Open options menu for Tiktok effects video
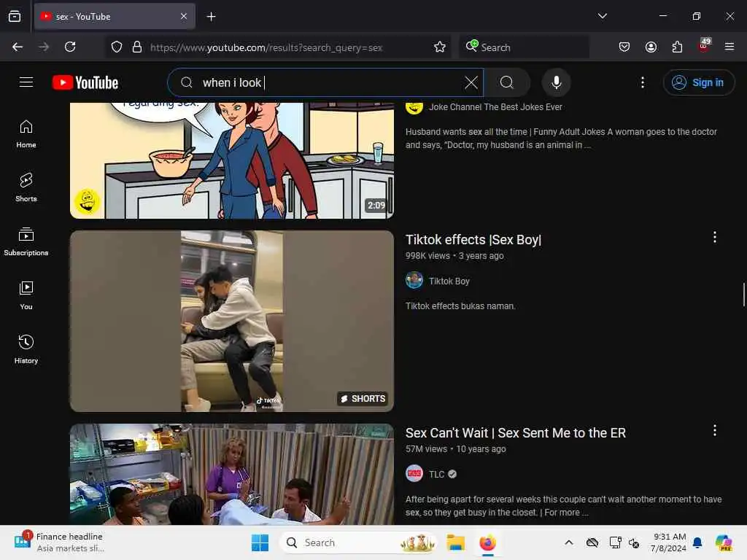Image resolution: width=747 pixels, height=560 pixels. (715, 237)
